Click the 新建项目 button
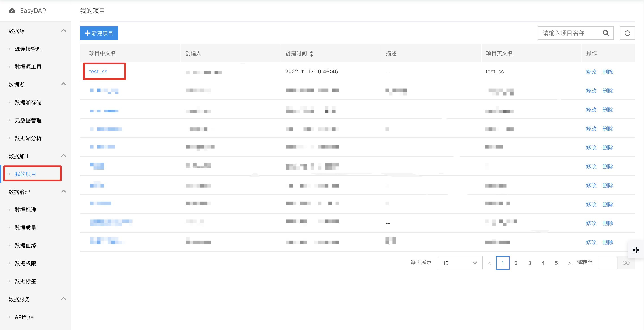Screen dimensions: 644x330 (99, 33)
